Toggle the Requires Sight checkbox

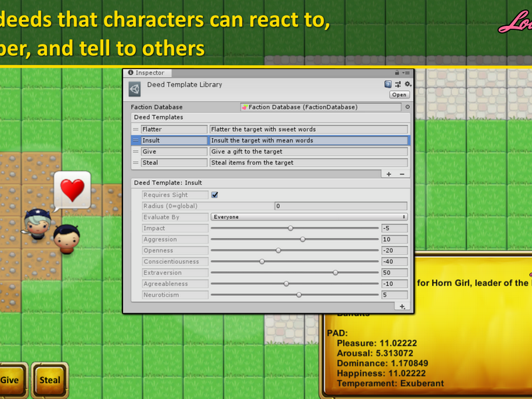pyautogui.click(x=214, y=195)
